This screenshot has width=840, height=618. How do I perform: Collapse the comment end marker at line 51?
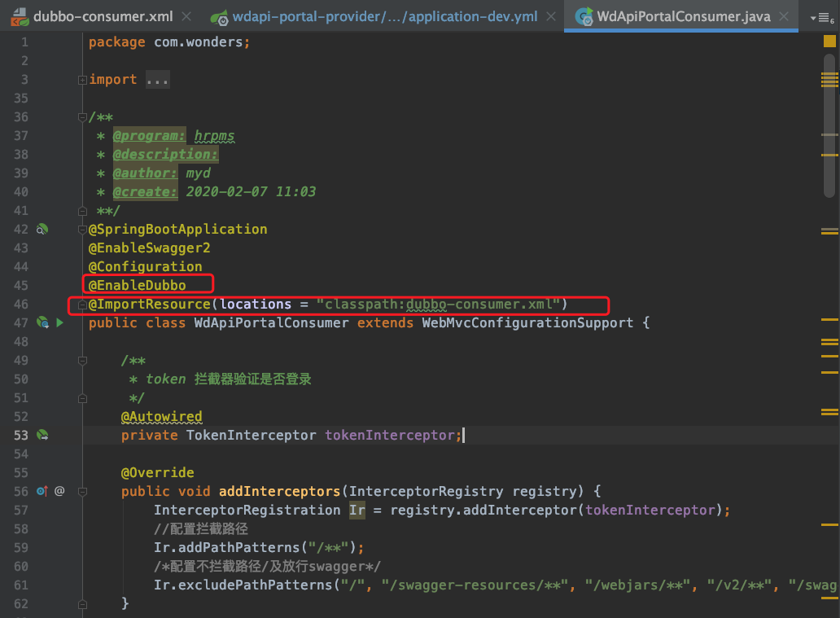(82, 398)
